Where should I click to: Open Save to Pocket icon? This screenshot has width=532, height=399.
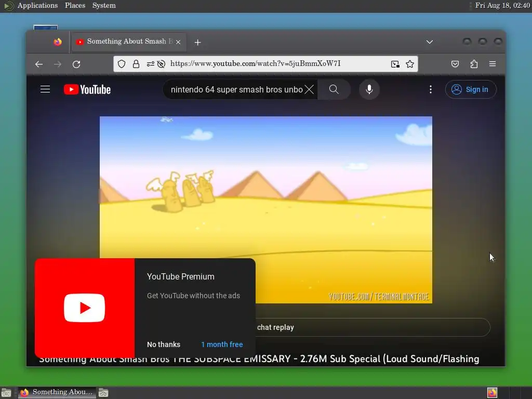455,64
